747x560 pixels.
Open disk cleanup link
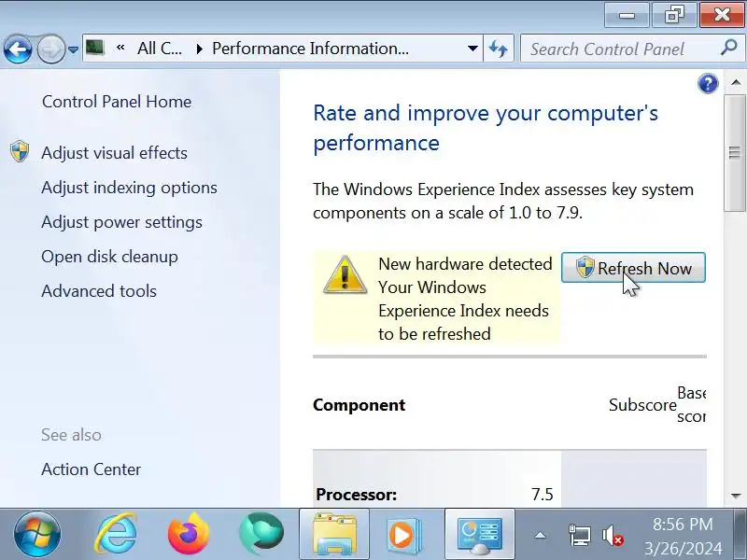109,257
